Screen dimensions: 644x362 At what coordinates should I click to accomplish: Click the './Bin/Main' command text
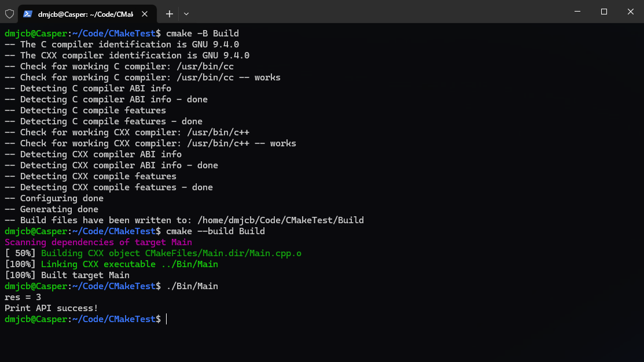192,286
